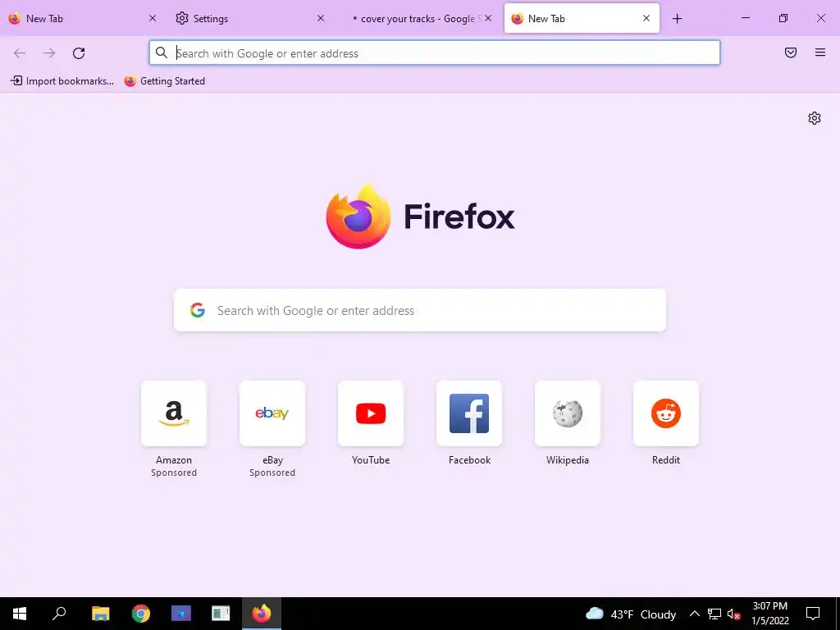Open the eBay shortcut tile
This screenshot has height=630, width=840.
click(x=272, y=413)
